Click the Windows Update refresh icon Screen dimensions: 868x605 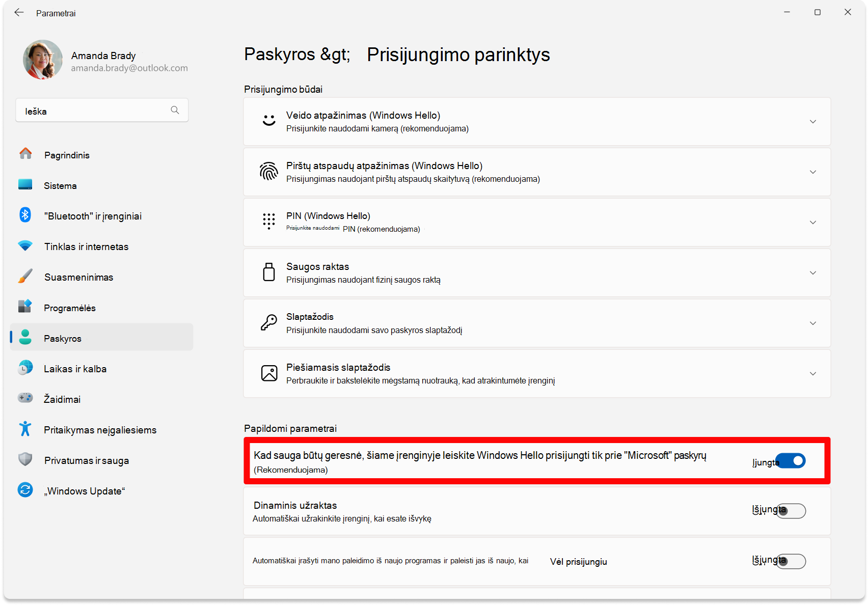point(25,490)
